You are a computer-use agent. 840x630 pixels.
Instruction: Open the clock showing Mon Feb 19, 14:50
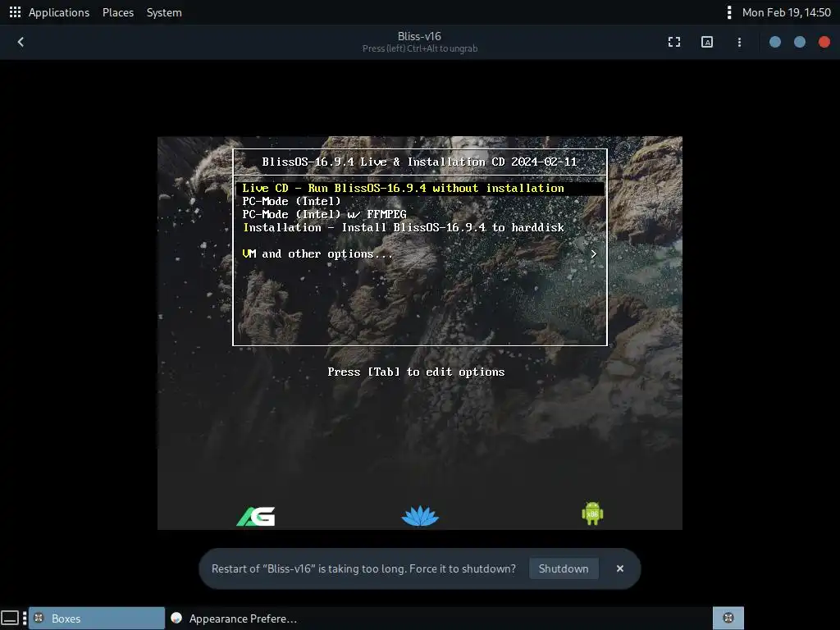pos(786,12)
